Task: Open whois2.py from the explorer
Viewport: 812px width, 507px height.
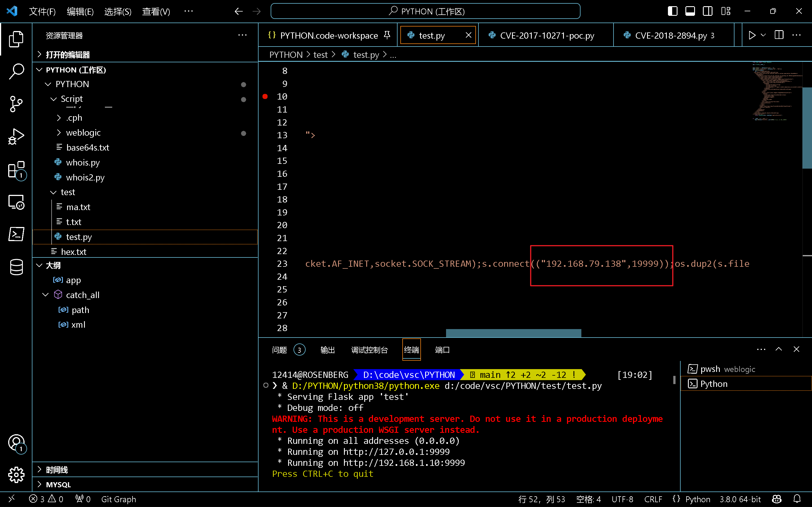Action: (x=85, y=177)
